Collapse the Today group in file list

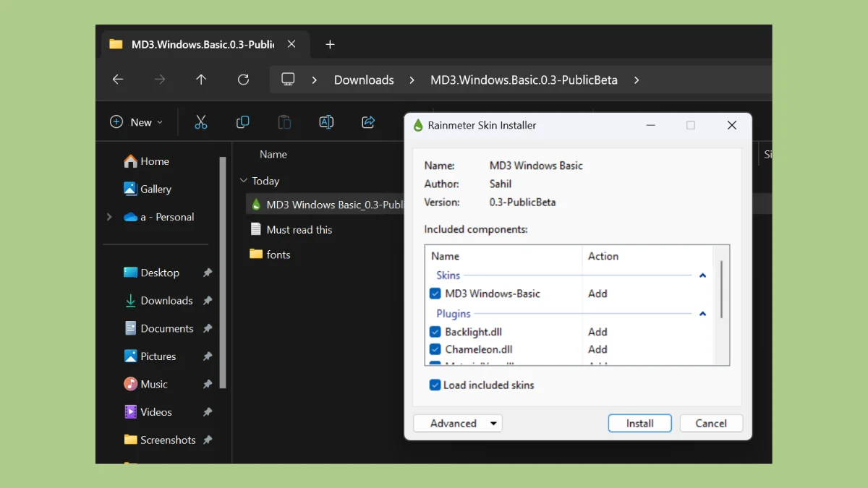[243, 181]
